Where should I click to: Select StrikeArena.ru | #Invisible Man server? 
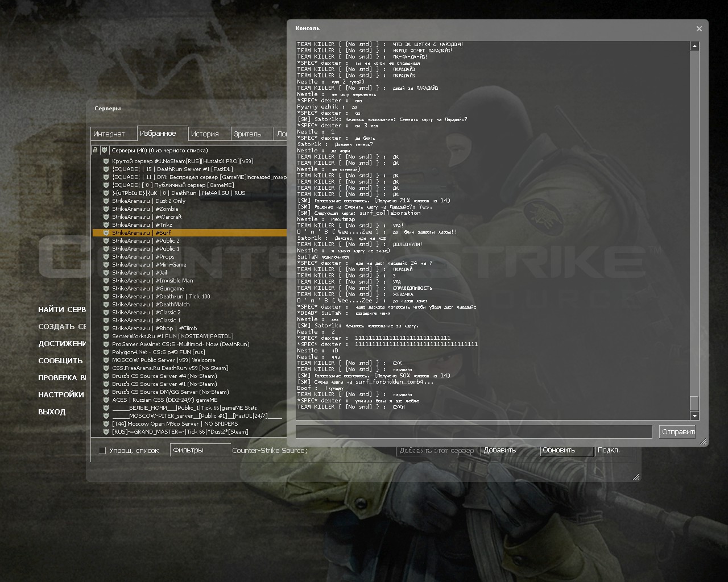(x=190, y=281)
